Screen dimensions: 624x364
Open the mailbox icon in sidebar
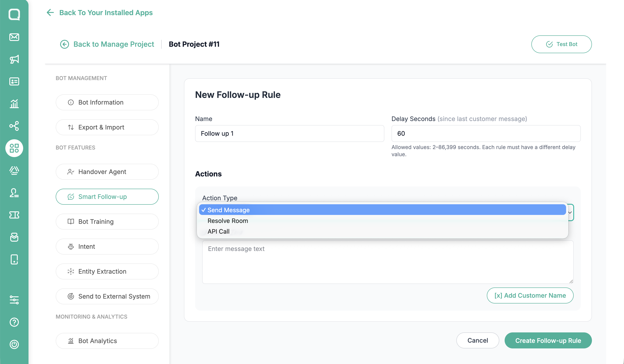tap(14, 237)
